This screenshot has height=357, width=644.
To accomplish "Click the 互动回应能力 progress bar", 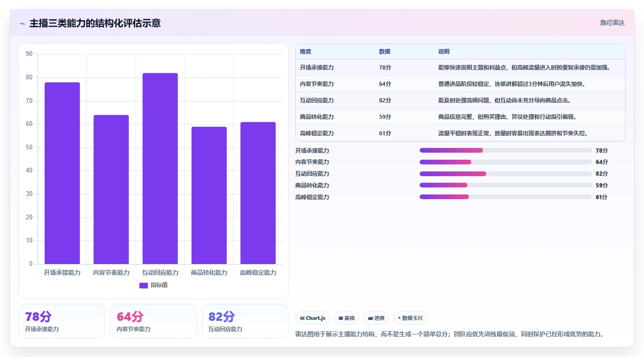I will (x=506, y=174).
